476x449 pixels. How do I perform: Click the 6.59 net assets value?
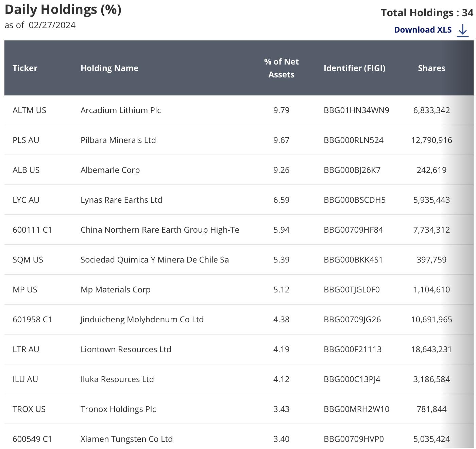[x=282, y=200]
